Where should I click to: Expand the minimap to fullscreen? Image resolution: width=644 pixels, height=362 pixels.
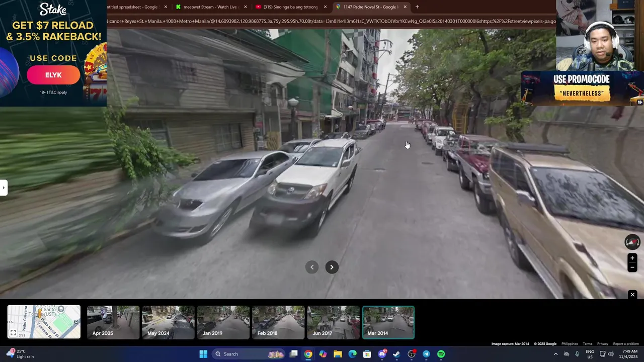pos(13,333)
